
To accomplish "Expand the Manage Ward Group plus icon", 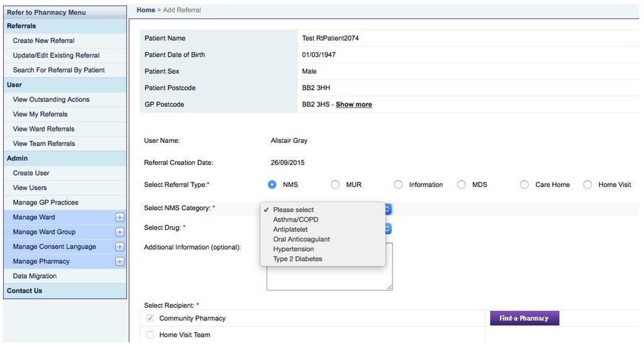I will (119, 232).
